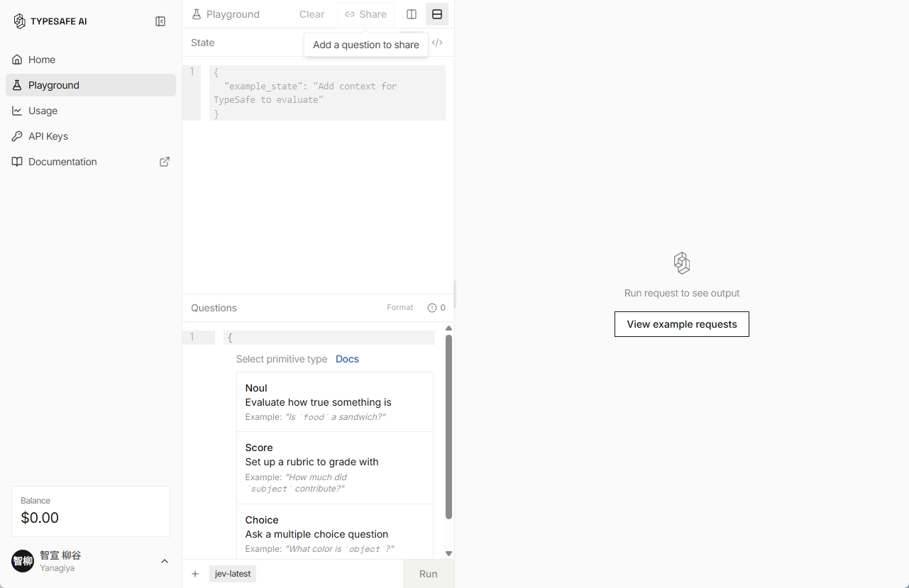Click the plus icon beside jev-latest
This screenshot has width=909, height=588.
[195, 574]
